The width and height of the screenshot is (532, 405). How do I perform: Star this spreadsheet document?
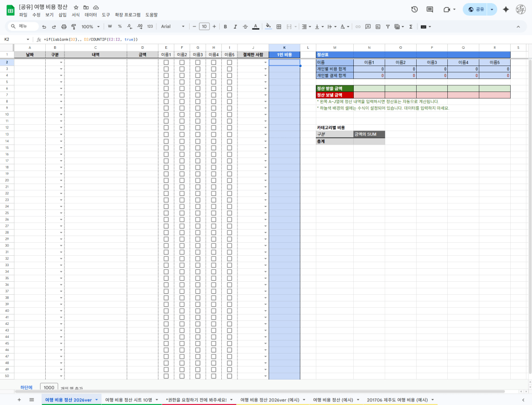point(76,8)
